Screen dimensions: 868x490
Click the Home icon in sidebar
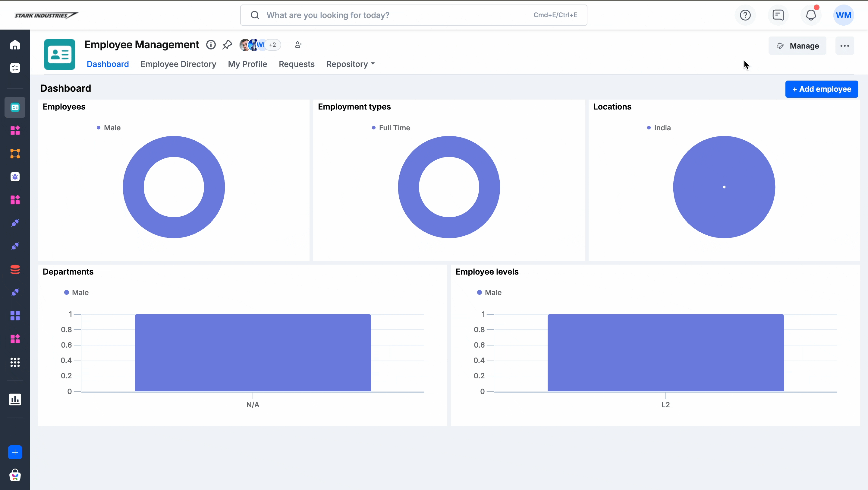[x=15, y=45]
